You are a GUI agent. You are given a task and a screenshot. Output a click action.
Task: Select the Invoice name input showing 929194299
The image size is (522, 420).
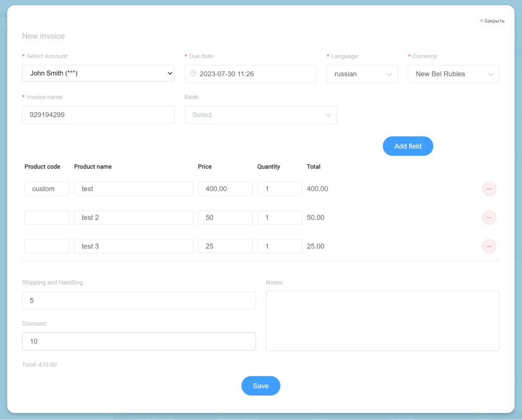(x=98, y=115)
